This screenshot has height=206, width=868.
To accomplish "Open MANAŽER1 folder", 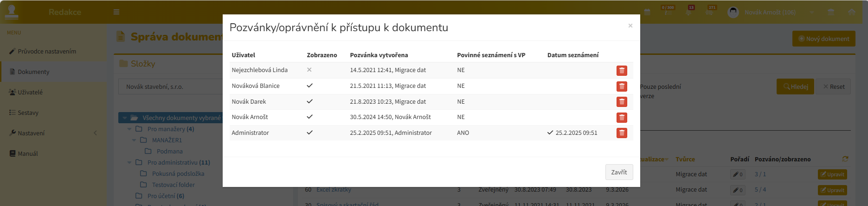I will (x=167, y=140).
